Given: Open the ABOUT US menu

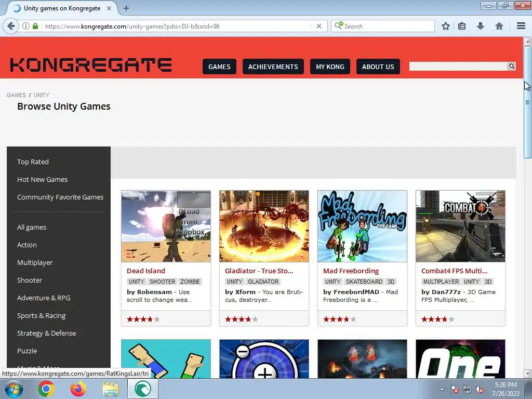Looking at the screenshot, I should (x=378, y=66).
